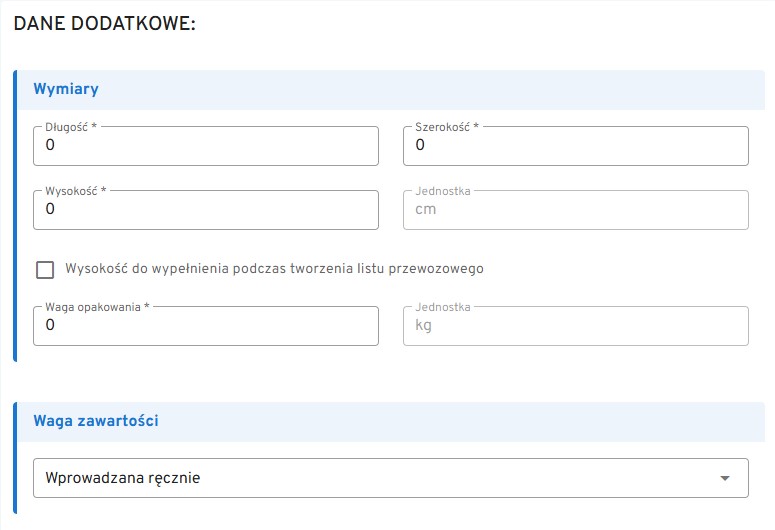Click the 'Jednostka' label above cm
The width and height of the screenshot is (775, 530).
coord(442,191)
